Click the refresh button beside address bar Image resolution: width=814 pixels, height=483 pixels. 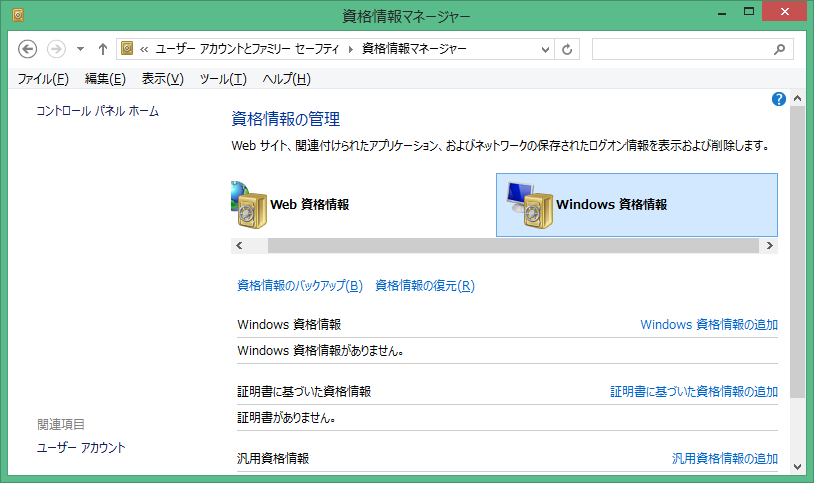tap(568, 49)
